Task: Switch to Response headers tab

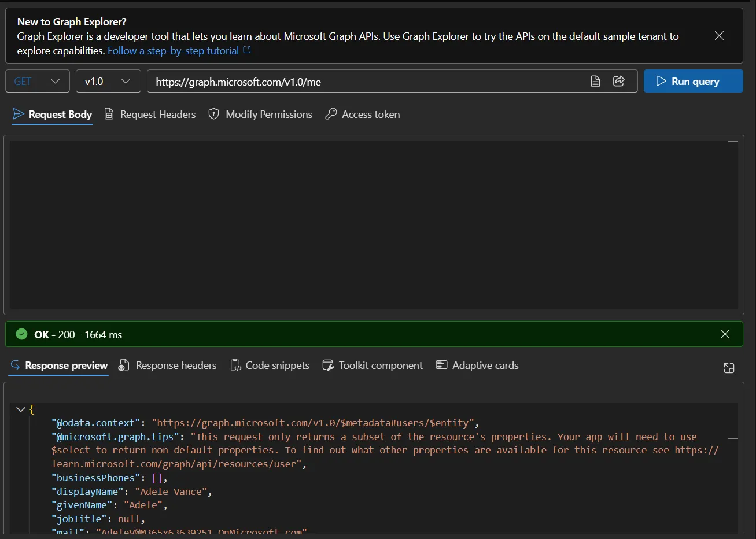Action: pyautogui.click(x=168, y=366)
